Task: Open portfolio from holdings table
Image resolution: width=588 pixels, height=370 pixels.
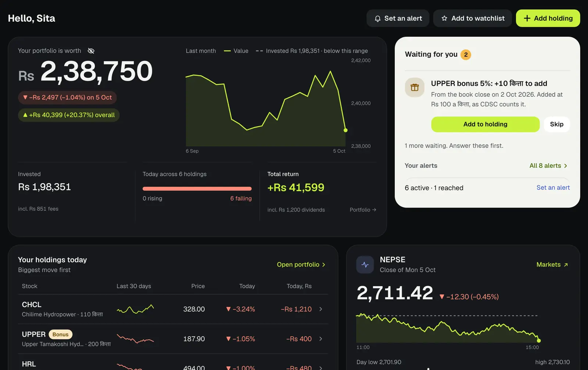Action: tap(301, 264)
